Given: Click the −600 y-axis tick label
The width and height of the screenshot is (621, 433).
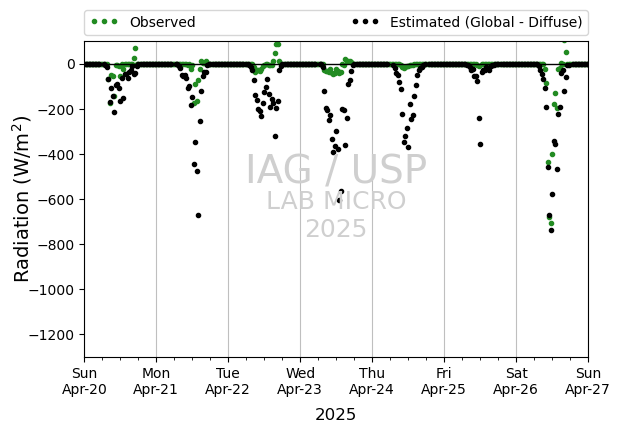Looking at the screenshot, I should [x=57, y=200].
